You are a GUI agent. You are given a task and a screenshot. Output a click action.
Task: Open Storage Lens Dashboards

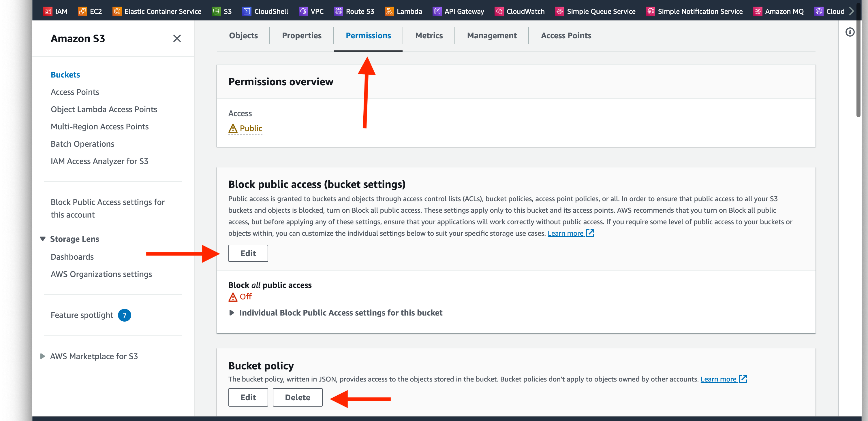tap(72, 257)
